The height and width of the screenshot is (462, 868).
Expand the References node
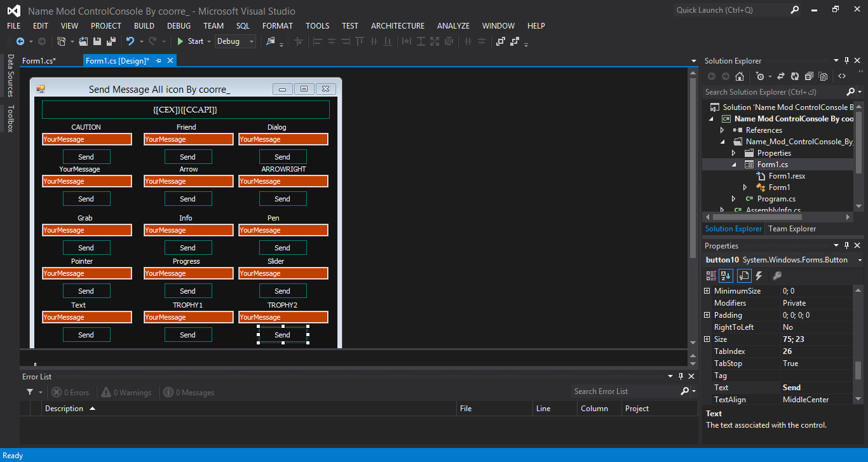[x=722, y=130]
